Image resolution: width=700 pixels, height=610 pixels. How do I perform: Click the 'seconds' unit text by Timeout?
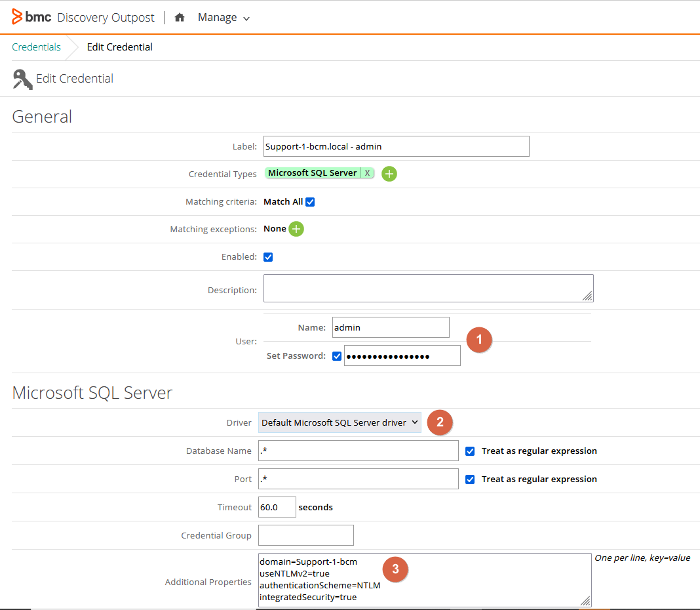coord(316,507)
